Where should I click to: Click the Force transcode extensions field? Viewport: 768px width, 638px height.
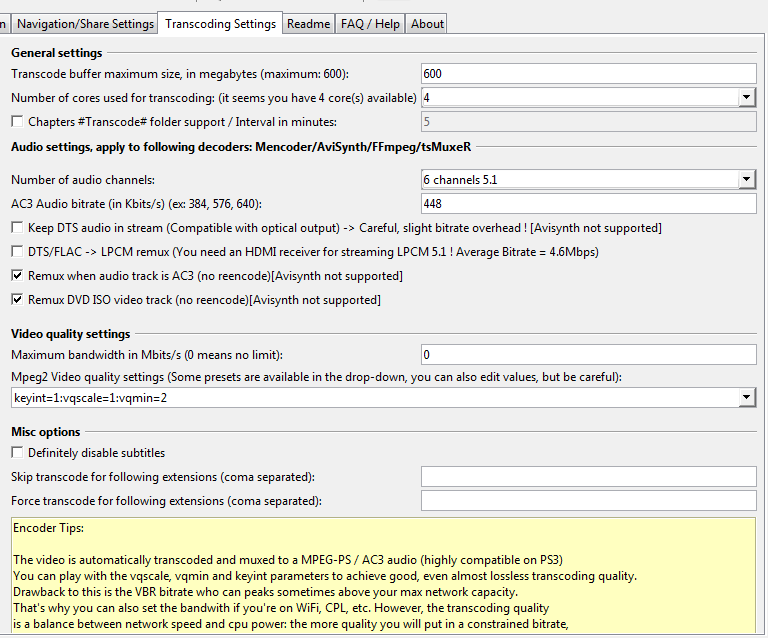point(589,500)
